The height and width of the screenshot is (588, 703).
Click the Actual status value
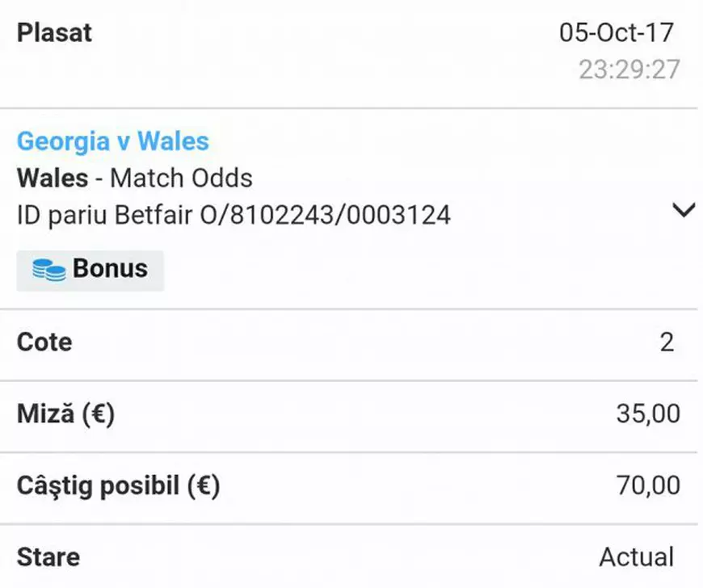coord(636,557)
